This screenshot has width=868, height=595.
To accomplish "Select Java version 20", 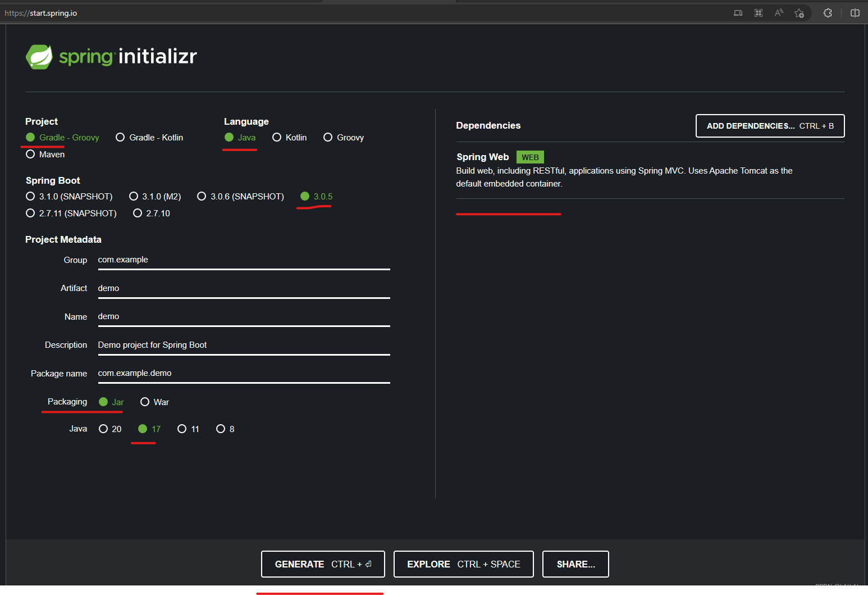I will pyautogui.click(x=110, y=429).
